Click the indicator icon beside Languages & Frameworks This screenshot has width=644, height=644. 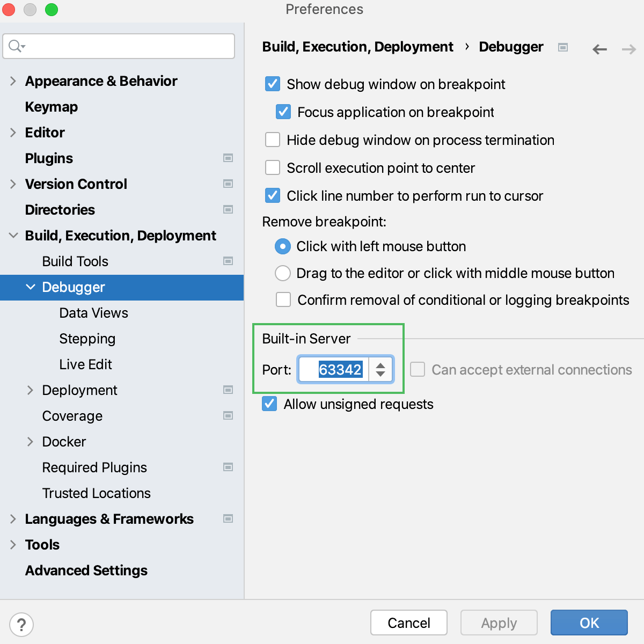[228, 519]
